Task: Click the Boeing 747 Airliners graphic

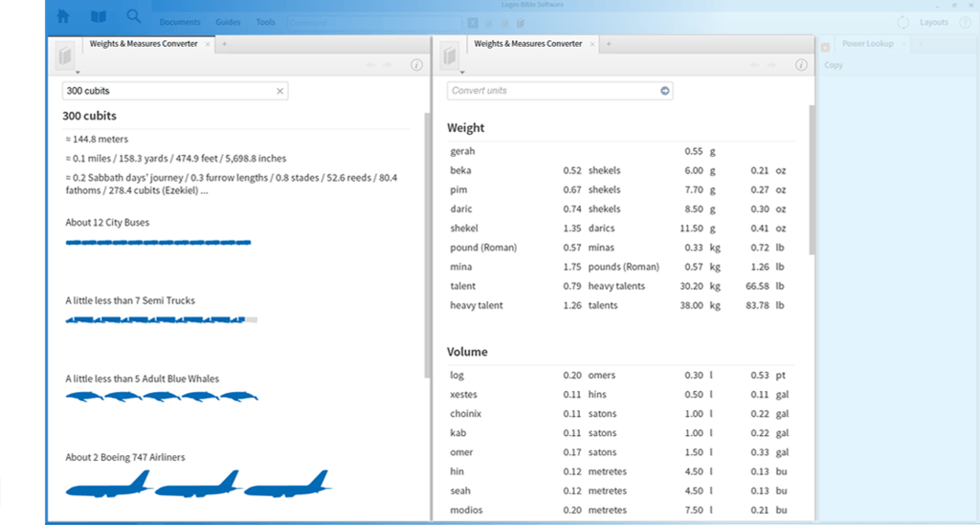Action: (199, 485)
